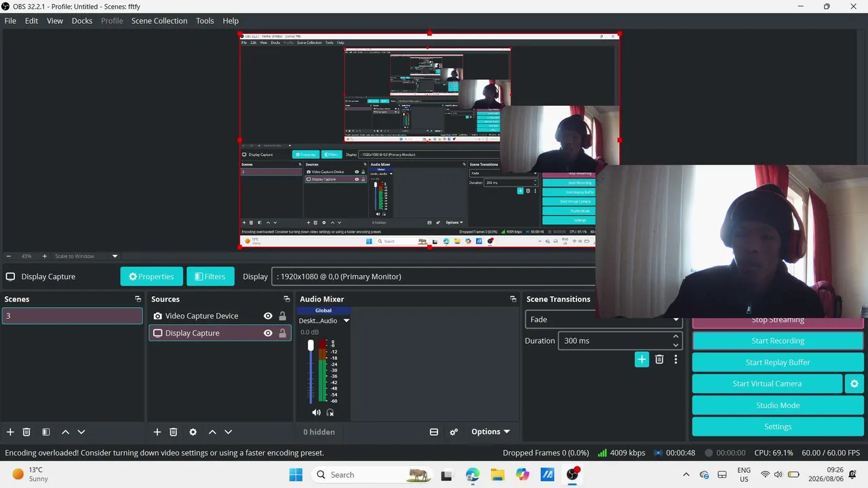The height and width of the screenshot is (488, 868).
Task: Open the Scene Collection menu
Action: [159, 21]
